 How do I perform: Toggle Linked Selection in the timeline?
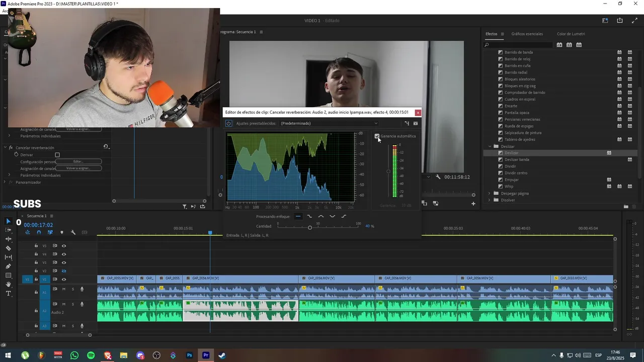[x=50, y=232]
